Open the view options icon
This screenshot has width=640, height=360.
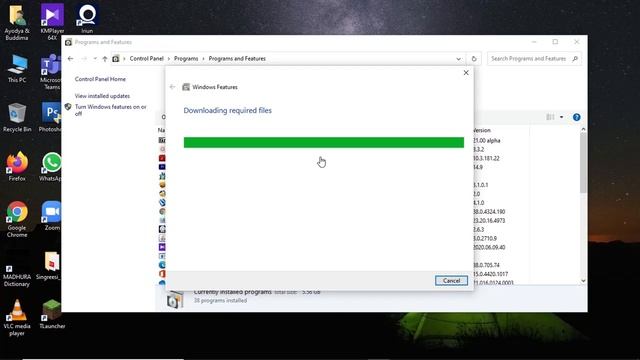point(550,117)
